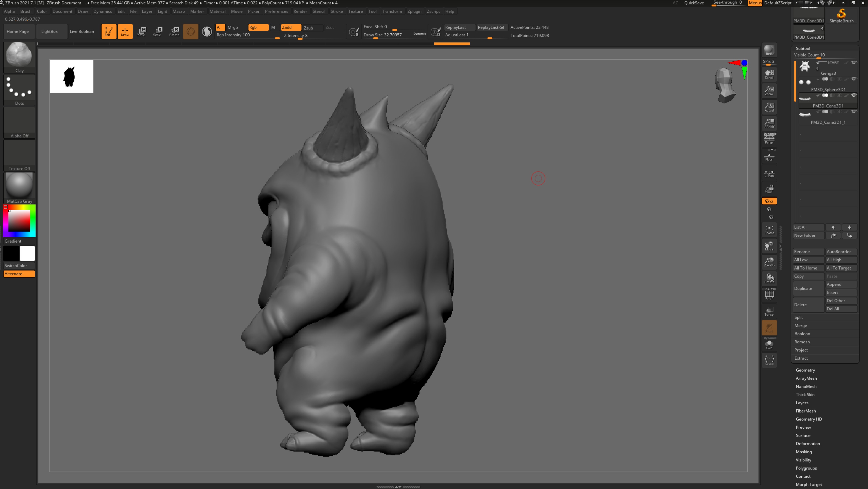The width and height of the screenshot is (868, 489).
Task: Select the Move transform tool
Action: click(x=141, y=31)
